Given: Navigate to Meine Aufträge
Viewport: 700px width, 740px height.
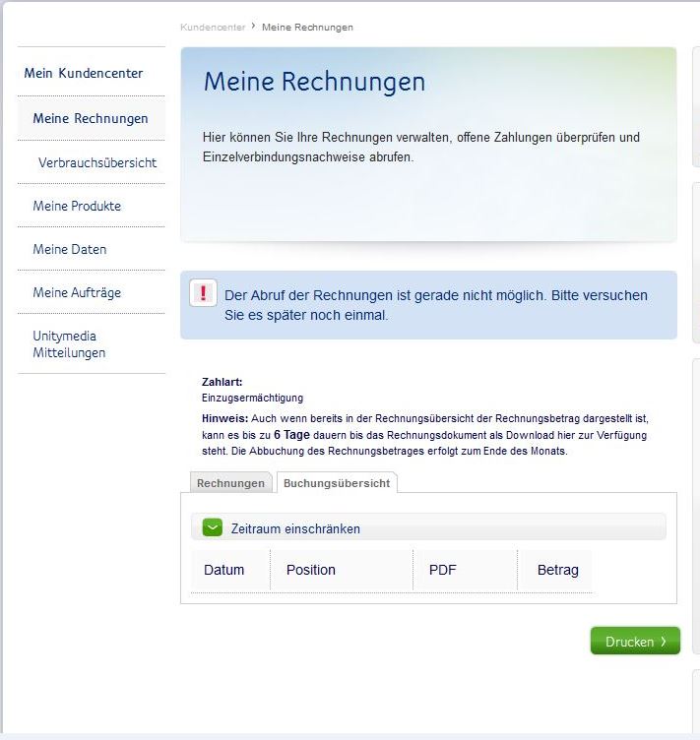Looking at the screenshot, I should [x=77, y=292].
